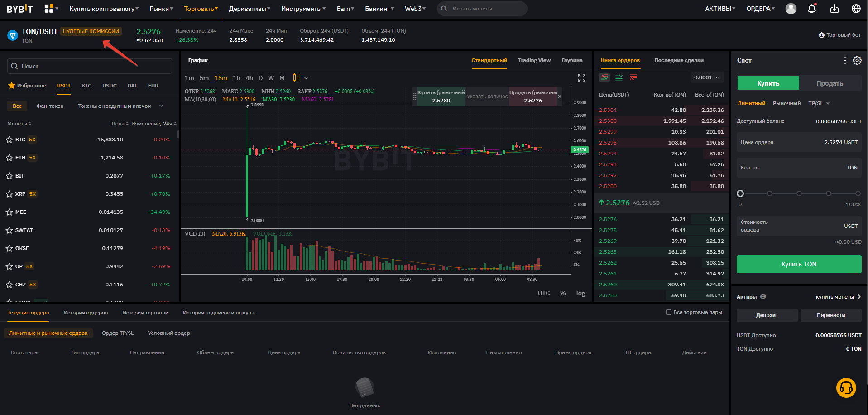Open the 0.0001 order book precision dropdown
This screenshot has height=415, width=868.
tap(707, 77)
